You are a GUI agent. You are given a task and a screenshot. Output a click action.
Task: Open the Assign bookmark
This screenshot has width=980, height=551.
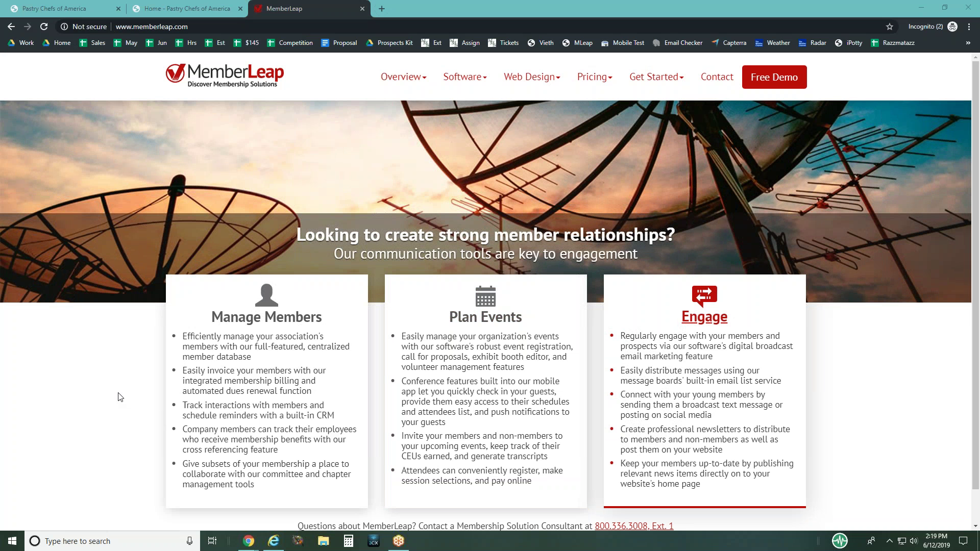(x=464, y=43)
